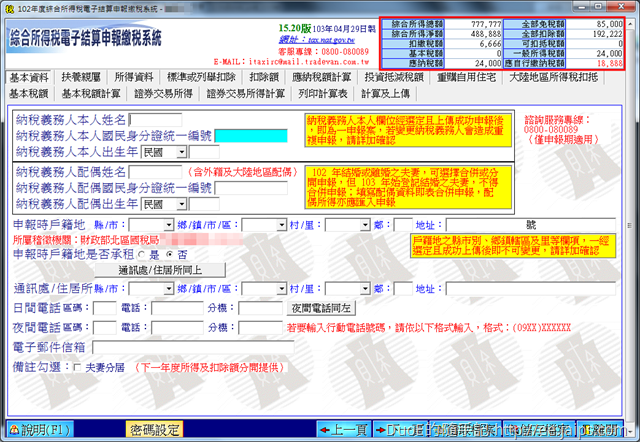Switch to the 證券交易所得計算 tab
Image resolution: width=640 pixels, height=442 pixels.
click(245, 94)
